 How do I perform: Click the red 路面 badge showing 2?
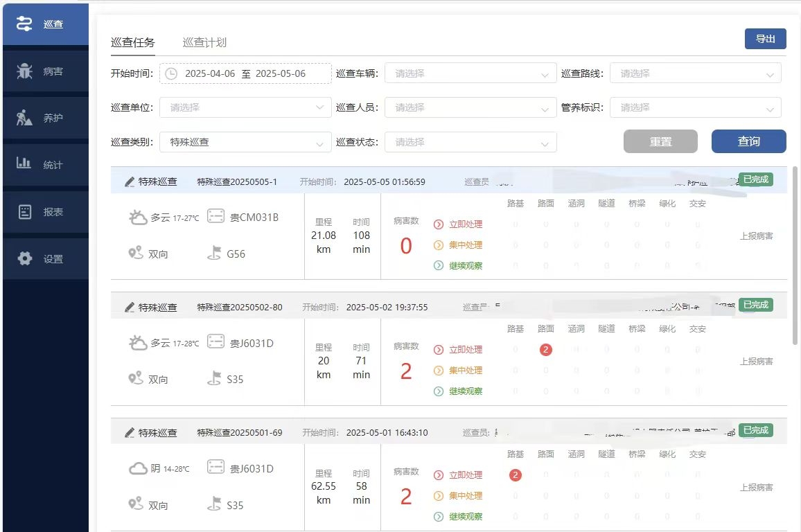[x=545, y=350]
